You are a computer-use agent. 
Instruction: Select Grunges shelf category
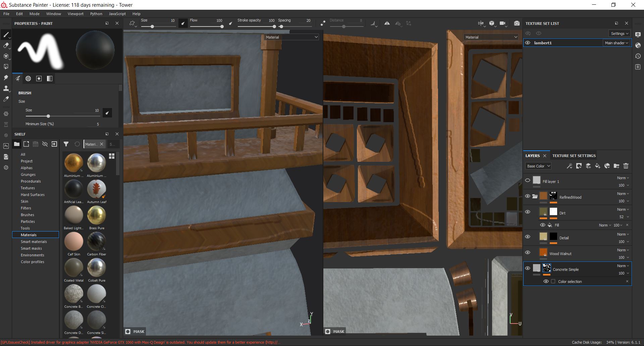[x=28, y=175]
